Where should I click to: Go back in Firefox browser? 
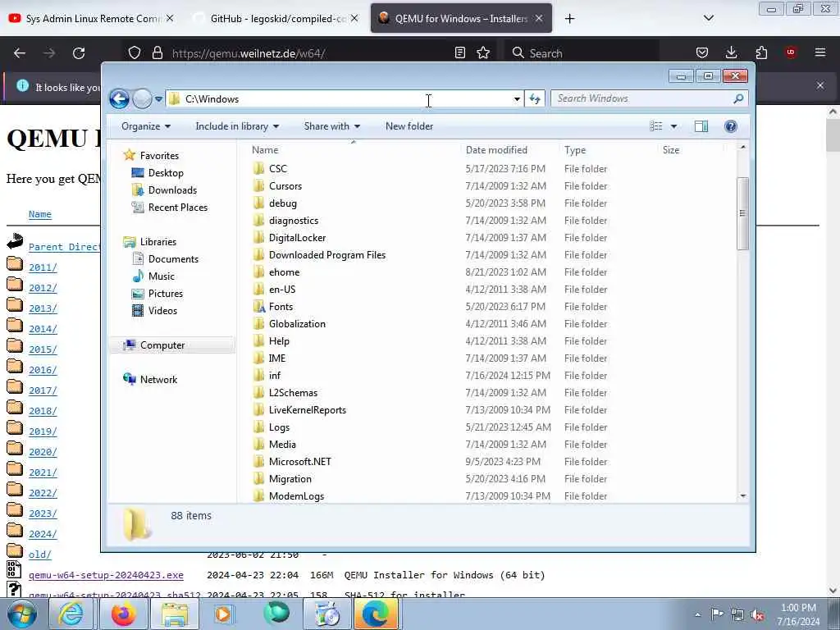pos(20,53)
